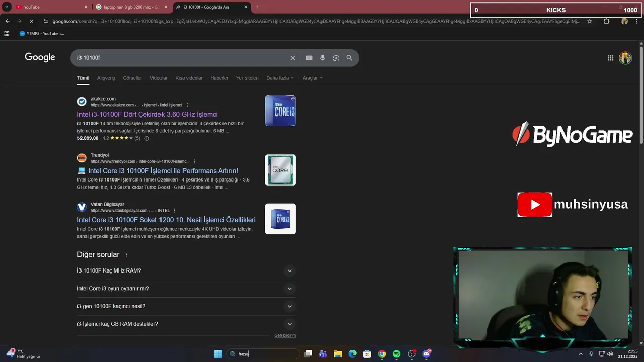Open the YTMP3 bookmark

(42, 33)
